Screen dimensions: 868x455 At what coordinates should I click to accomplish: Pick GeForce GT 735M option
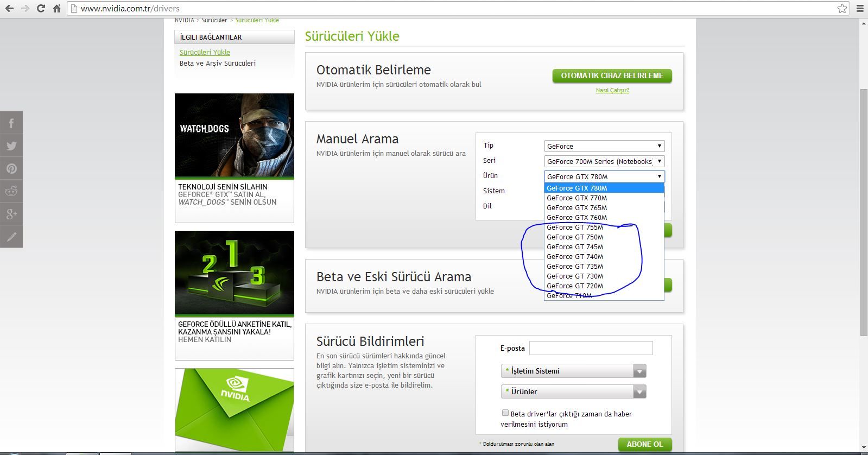(x=604, y=266)
